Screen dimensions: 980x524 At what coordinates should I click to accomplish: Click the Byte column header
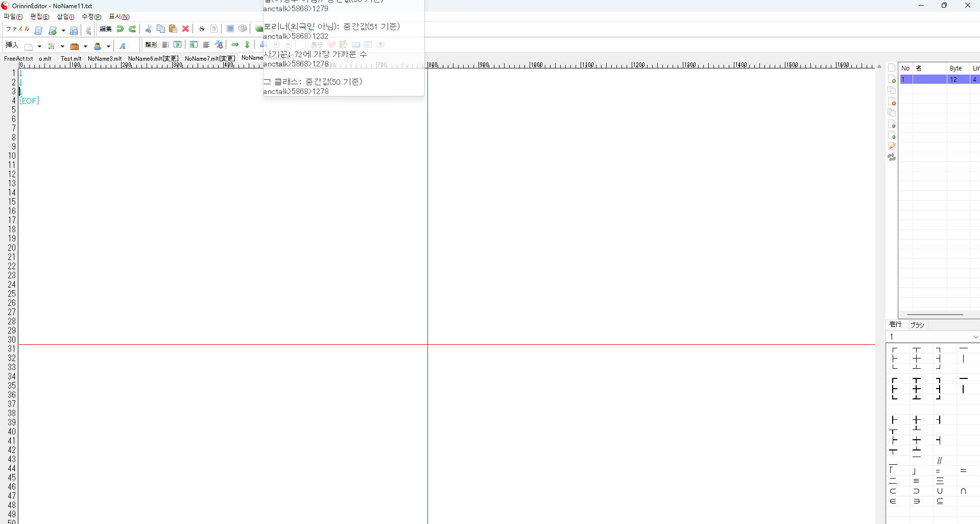pos(955,68)
